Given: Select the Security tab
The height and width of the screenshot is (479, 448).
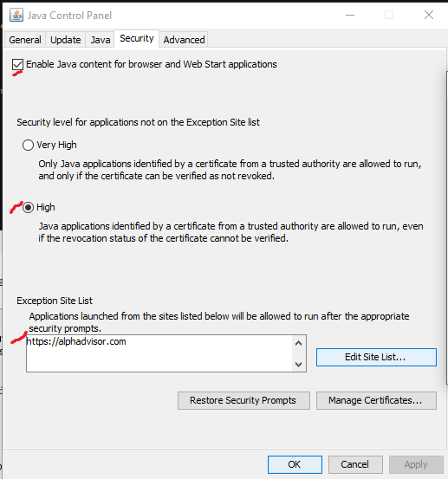Looking at the screenshot, I should click(137, 38).
